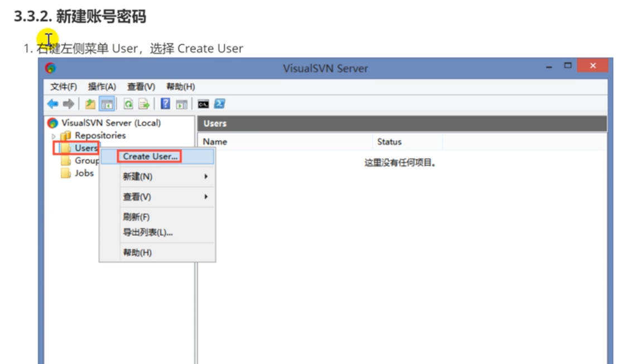Click the gray Forward arrow in toolbar
This screenshot has height=364, width=627.
pos(69,104)
